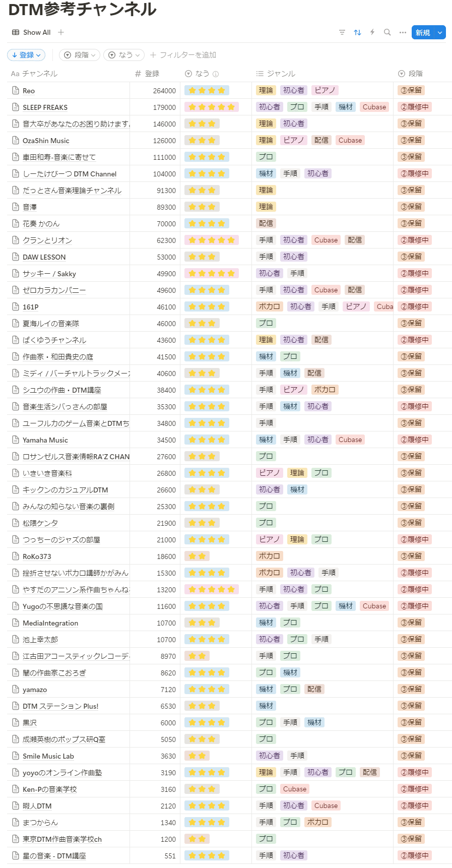The width and height of the screenshot is (452, 868).
Task: Click the 551 subscriber count cell
Action: [x=170, y=856]
